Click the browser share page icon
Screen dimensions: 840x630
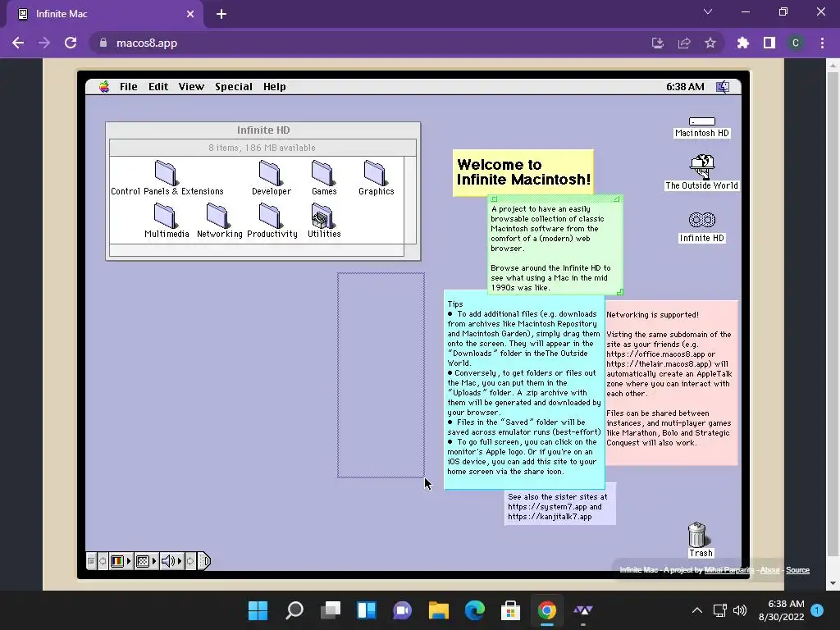tap(684, 43)
